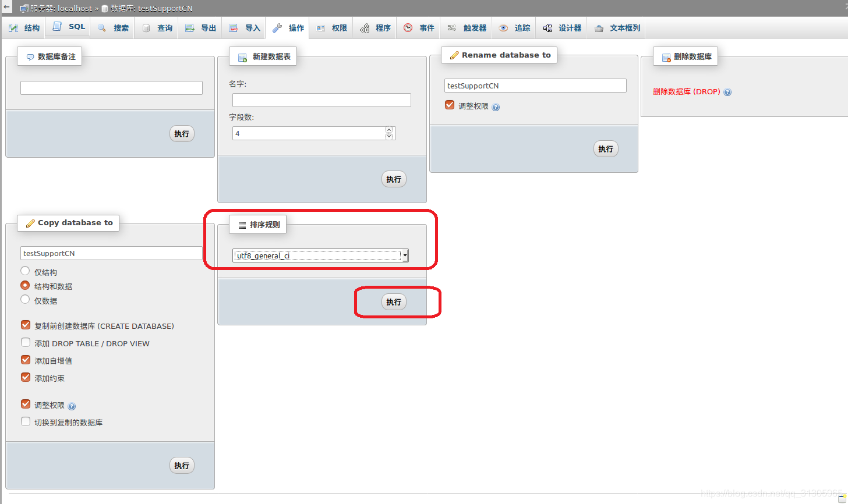
Task: Open the 权限 tab
Action: pos(332,28)
